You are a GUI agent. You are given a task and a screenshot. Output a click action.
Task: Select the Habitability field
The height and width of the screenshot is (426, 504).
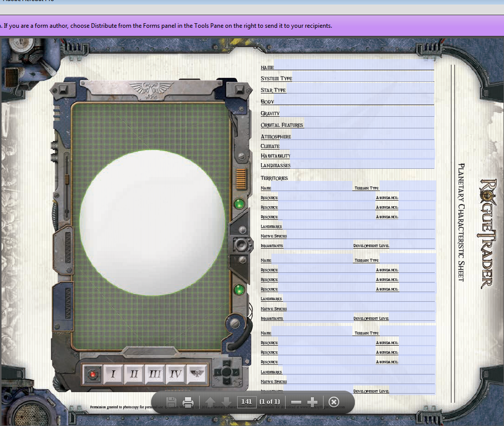pos(362,155)
